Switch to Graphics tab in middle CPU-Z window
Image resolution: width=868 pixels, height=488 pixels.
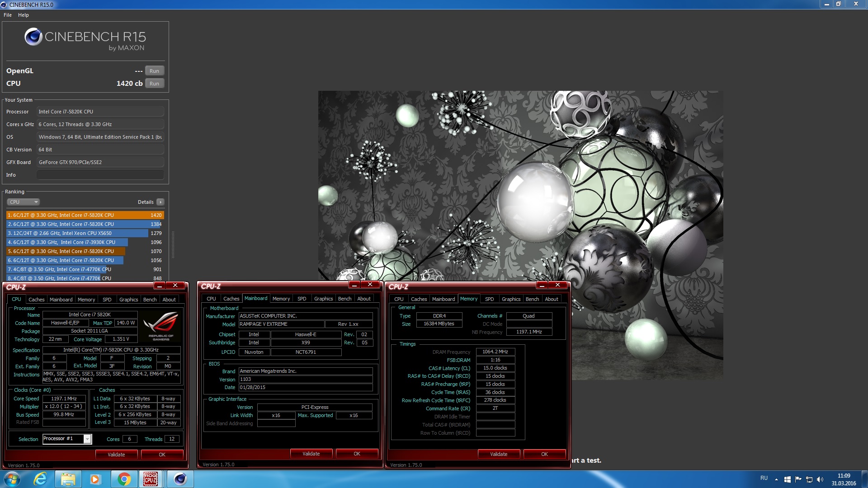coord(324,299)
